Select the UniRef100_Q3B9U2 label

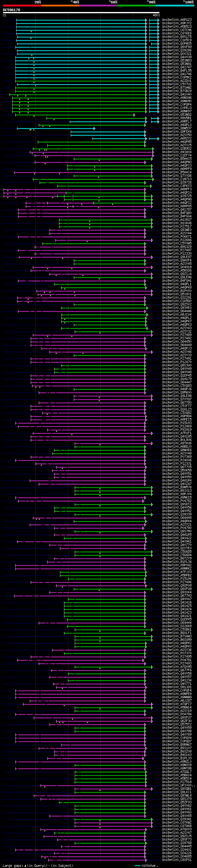177,149
